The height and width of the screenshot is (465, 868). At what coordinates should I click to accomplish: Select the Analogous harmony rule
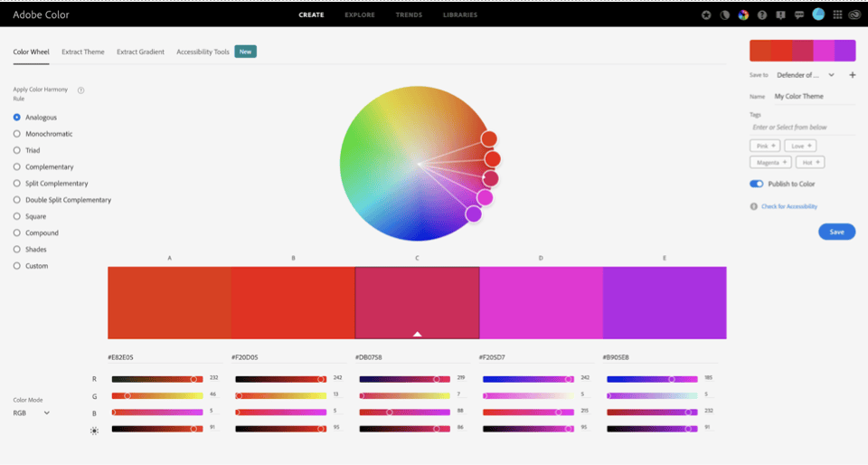[35, 118]
